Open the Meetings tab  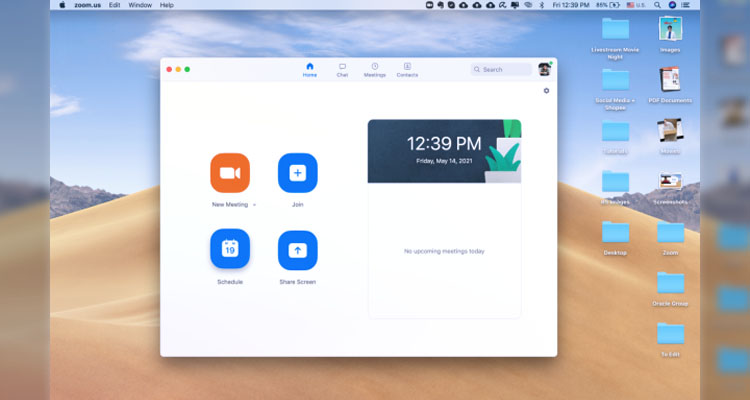coord(375,70)
